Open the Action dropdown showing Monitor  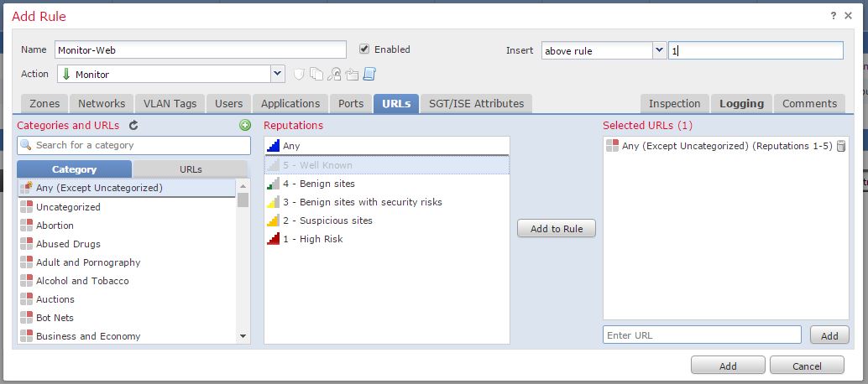pos(277,74)
